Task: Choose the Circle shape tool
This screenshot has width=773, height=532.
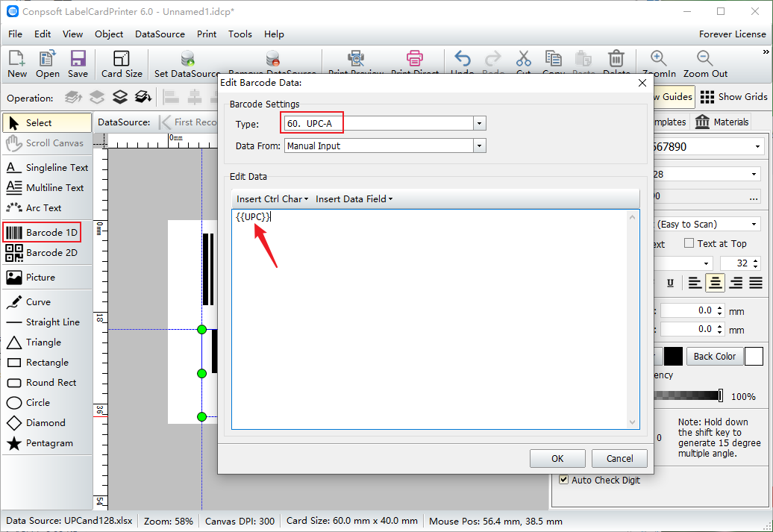Action: click(x=47, y=403)
